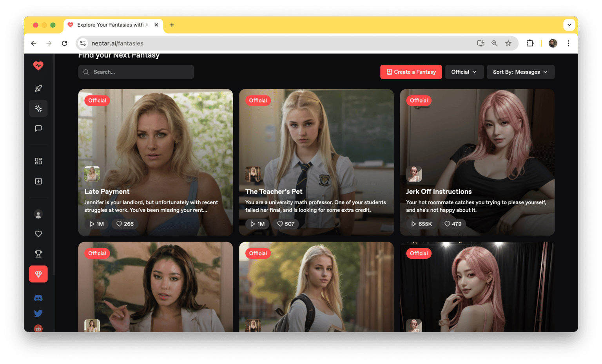Reload the nectar.ai page

click(x=65, y=43)
